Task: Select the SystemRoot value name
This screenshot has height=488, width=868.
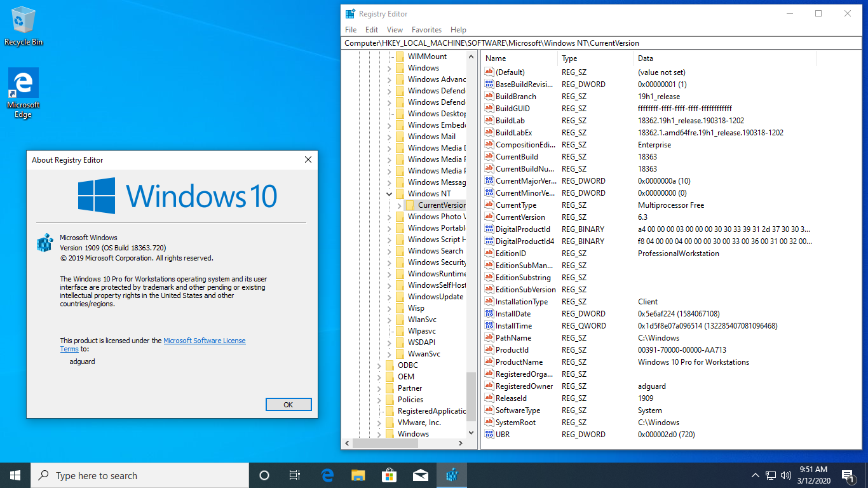Action: coord(515,422)
